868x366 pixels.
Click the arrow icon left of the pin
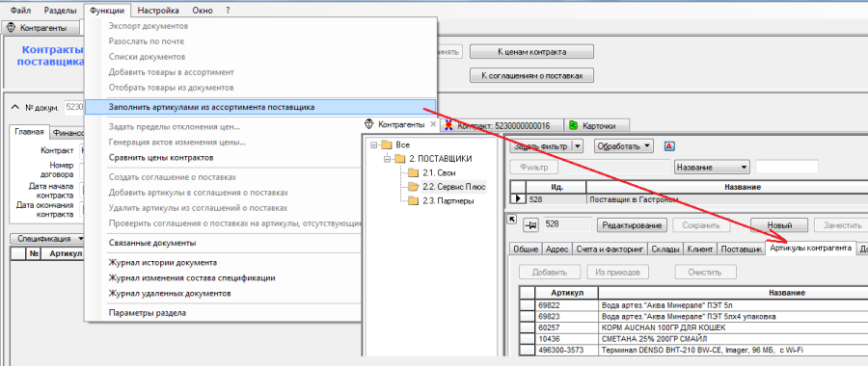coord(512,220)
